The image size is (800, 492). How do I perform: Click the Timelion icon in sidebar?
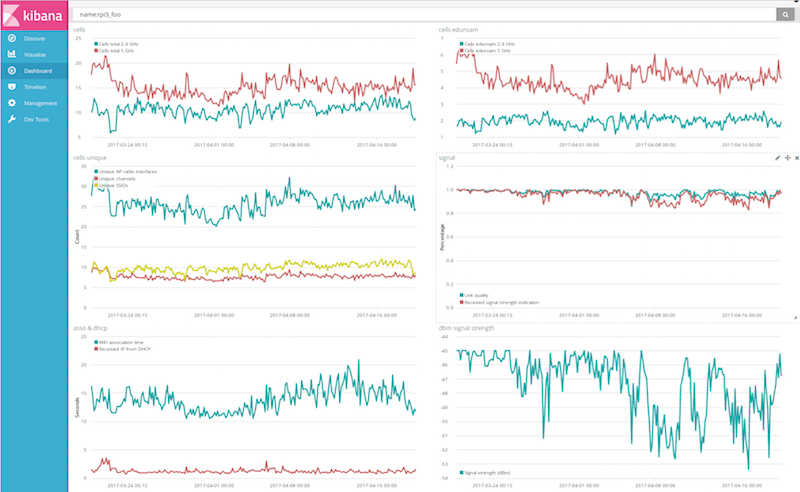coord(11,87)
